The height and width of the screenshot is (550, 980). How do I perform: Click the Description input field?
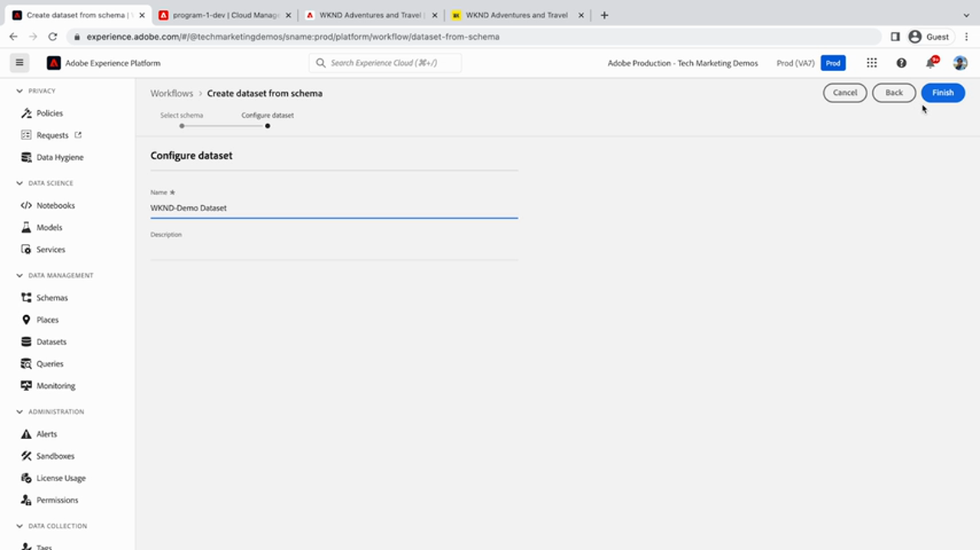334,250
